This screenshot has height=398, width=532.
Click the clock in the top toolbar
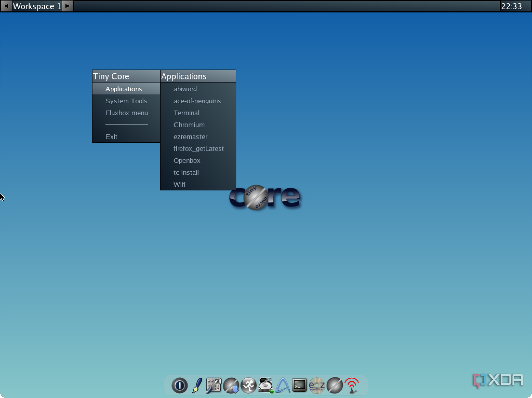(x=511, y=6)
